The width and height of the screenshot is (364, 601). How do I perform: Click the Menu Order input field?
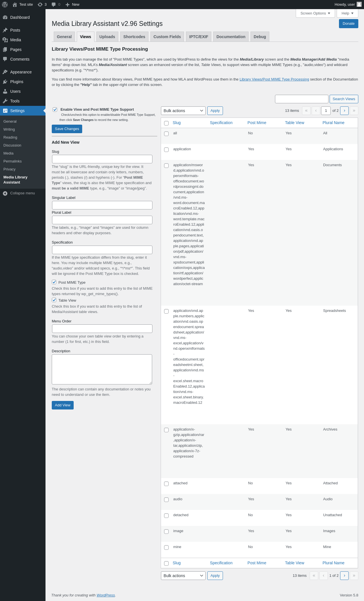tap(102, 329)
